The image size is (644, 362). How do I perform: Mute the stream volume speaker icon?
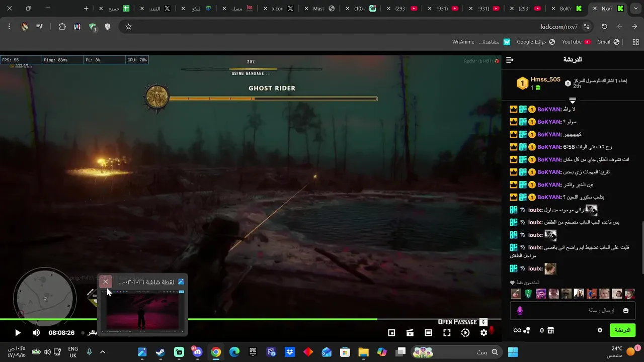[x=36, y=332]
